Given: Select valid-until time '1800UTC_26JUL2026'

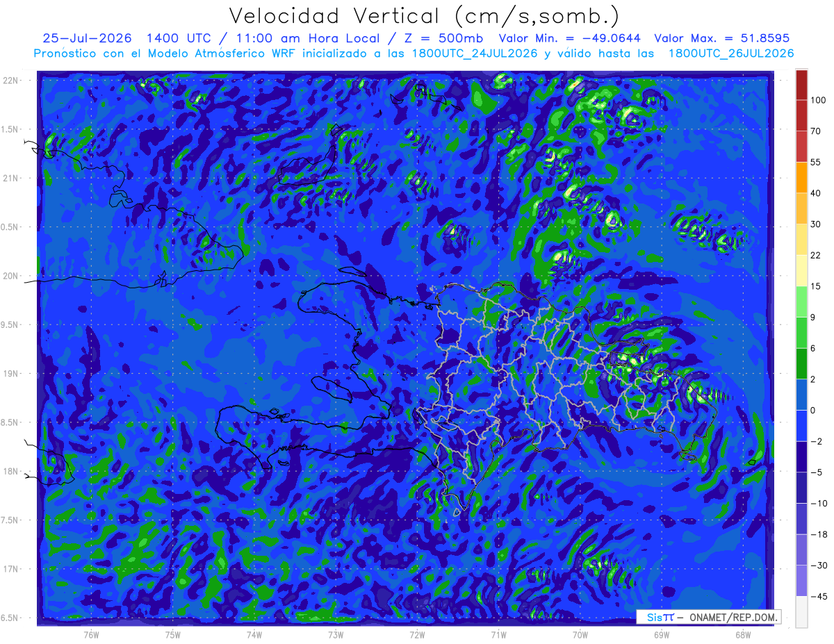Looking at the screenshot, I should click(730, 53).
